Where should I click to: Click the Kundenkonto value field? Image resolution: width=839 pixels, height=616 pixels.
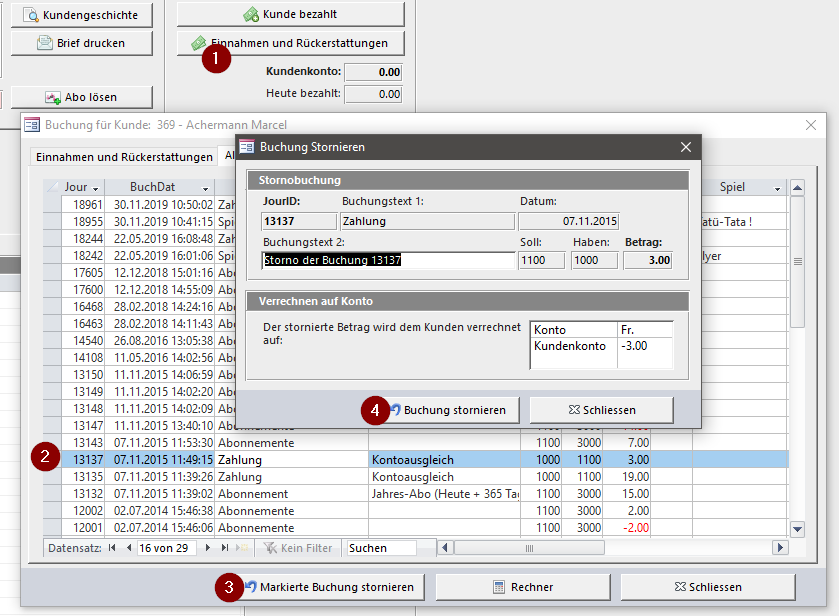click(x=373, y=72)
